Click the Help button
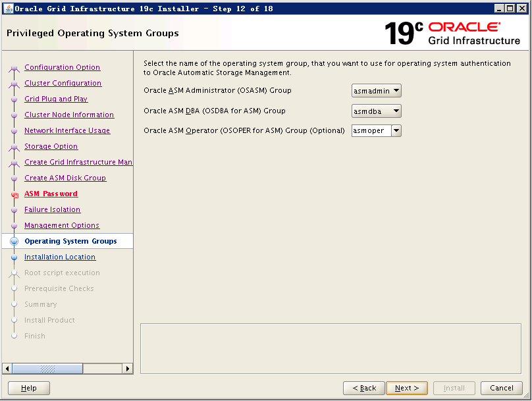 tap(29, 388)
